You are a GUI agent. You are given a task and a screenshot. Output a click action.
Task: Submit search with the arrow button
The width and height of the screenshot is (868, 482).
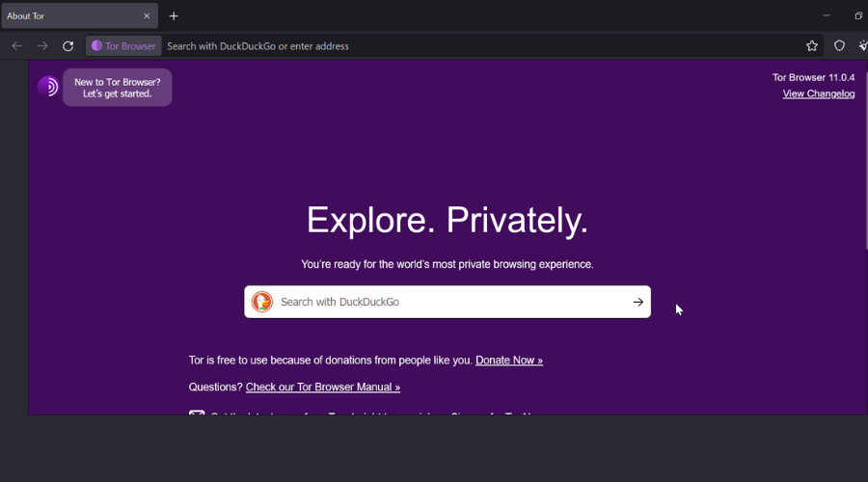[637, 302]
